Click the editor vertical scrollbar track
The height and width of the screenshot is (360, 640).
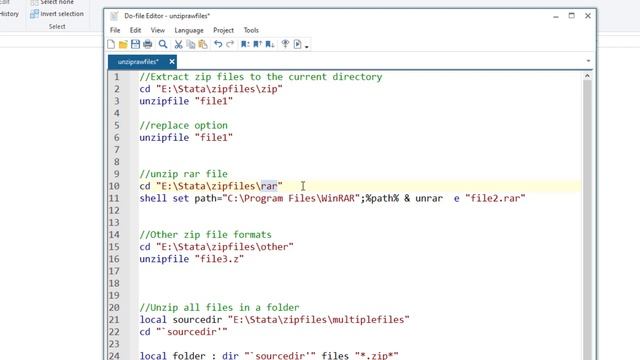pos(587,220)
